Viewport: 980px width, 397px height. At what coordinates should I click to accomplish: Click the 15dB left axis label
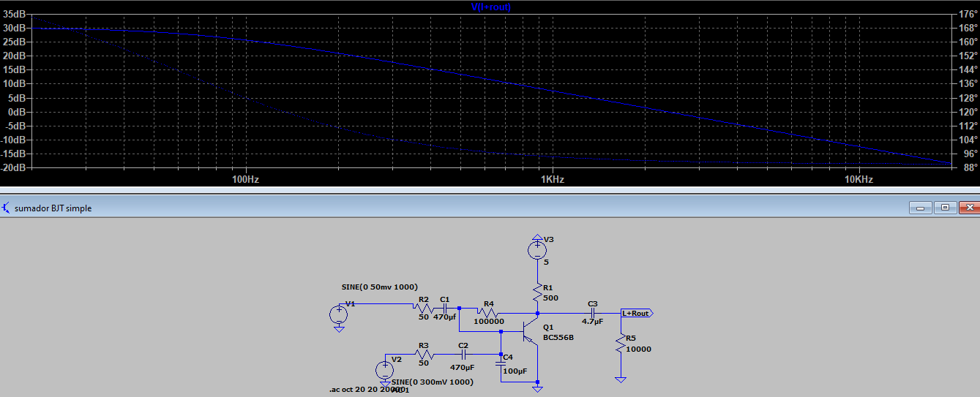point(15,69)
